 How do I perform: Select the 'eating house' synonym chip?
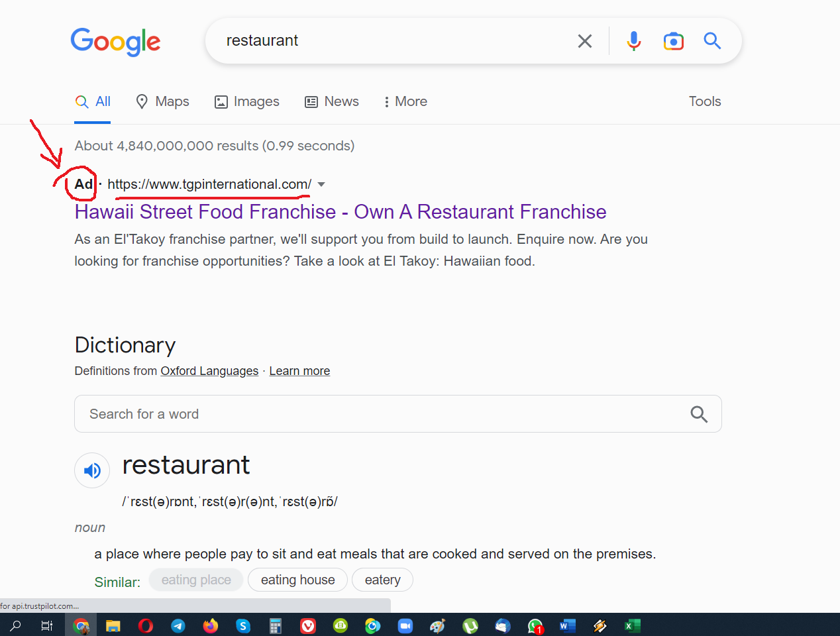(x=297, y=580)
